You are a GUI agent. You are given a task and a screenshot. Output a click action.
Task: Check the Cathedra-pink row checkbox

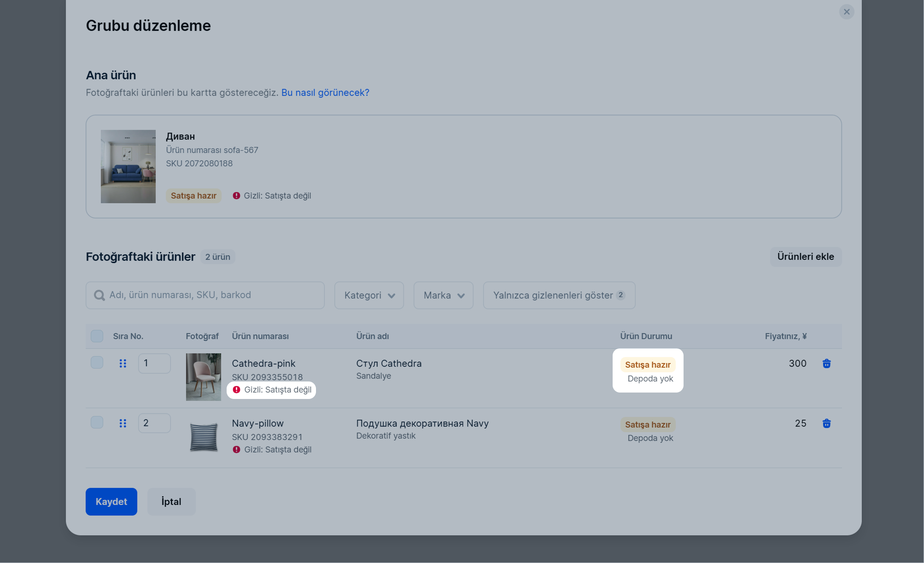coord(97,363)
